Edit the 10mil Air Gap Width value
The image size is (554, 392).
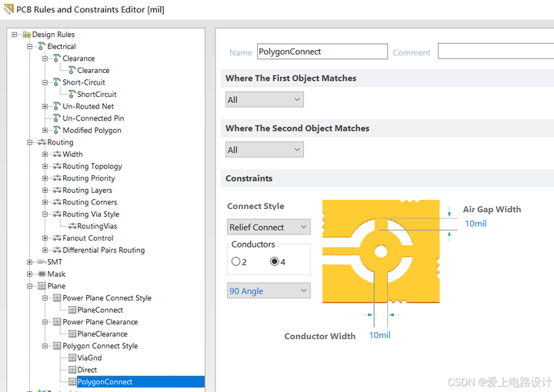click(x=476, y=224)
